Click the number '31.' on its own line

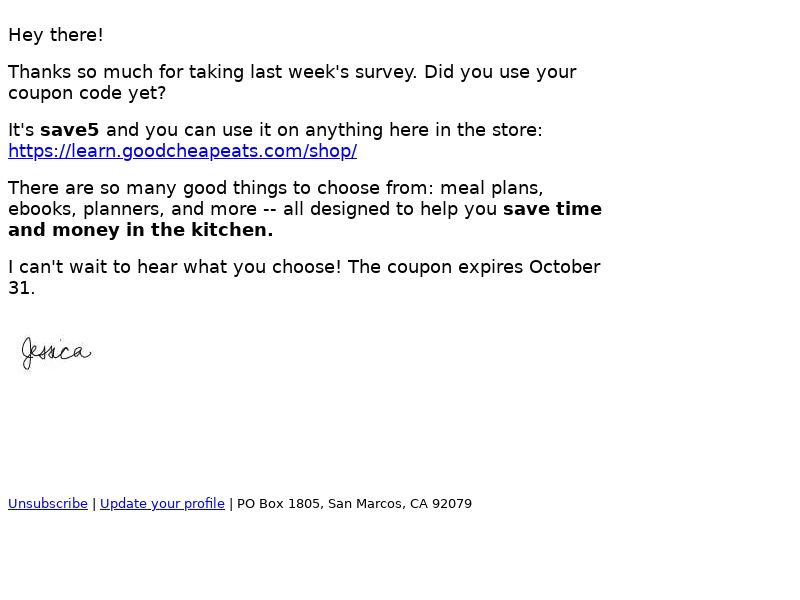point(21,288)
